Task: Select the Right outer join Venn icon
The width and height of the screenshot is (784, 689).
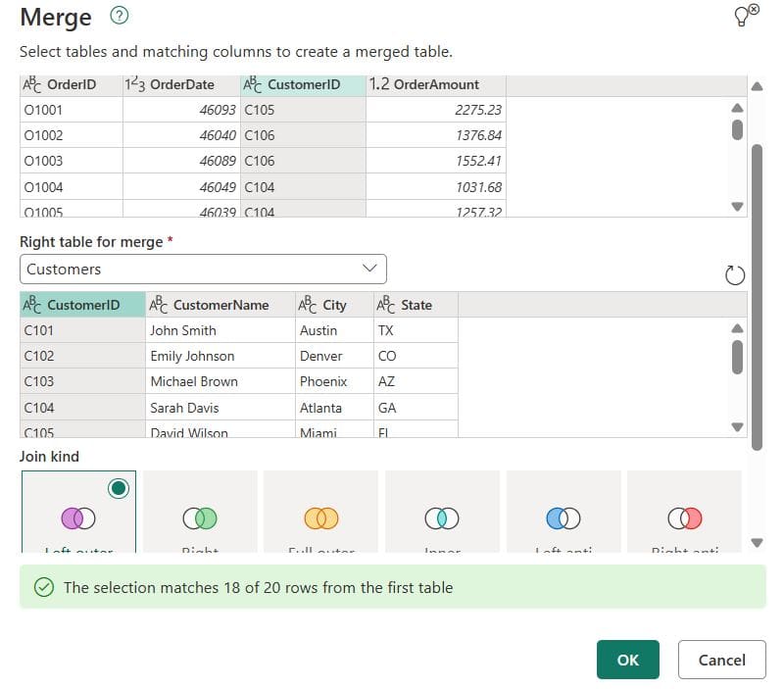Action: point(200,518)
